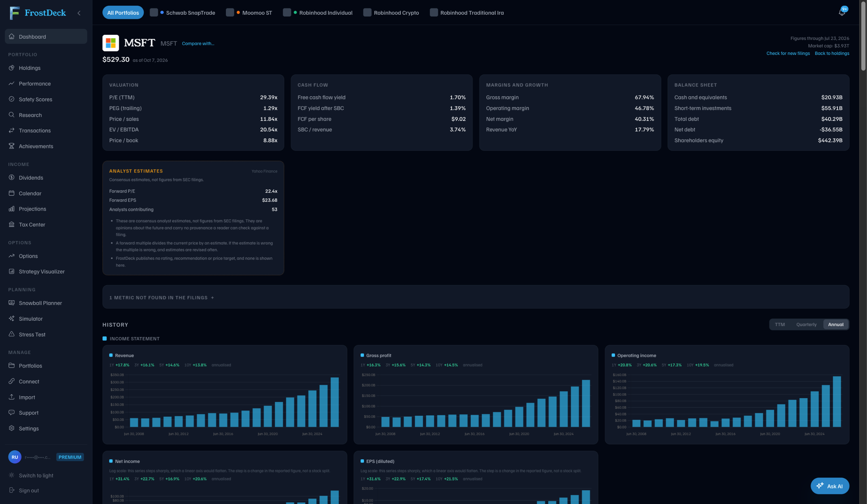Expand the metric not found in filings section
The height and width of the screenshot is (504, 867).
[x=476, y=297]
